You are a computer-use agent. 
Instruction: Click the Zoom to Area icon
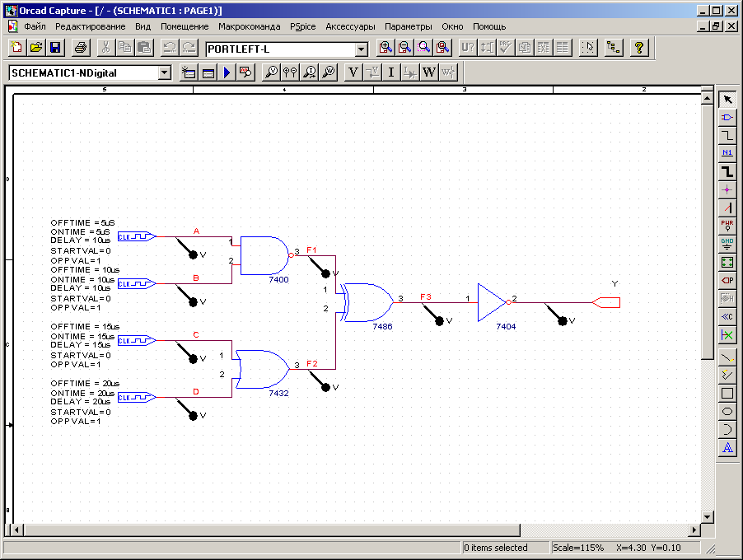click(x=423, y=48)
